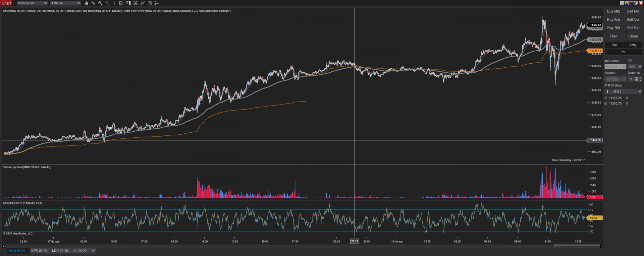Click the Entry price display
Image resolution: width=644 pixels, height=256 pixels.
coord(633,45)
